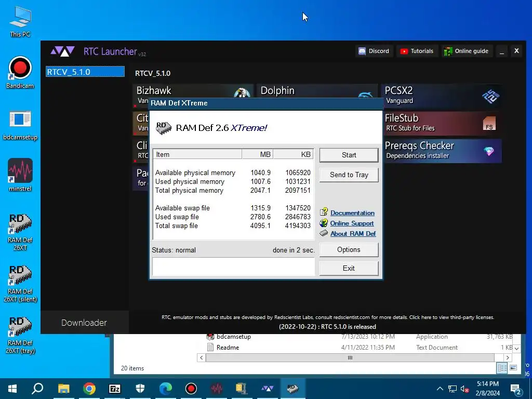
Task: Click the KB column header
Action: coord(293,154)
